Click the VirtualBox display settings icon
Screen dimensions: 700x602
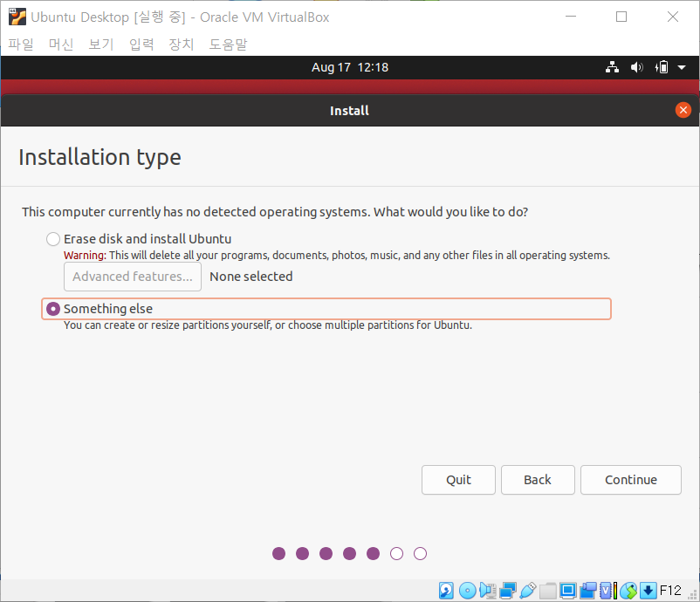point(568,591)
